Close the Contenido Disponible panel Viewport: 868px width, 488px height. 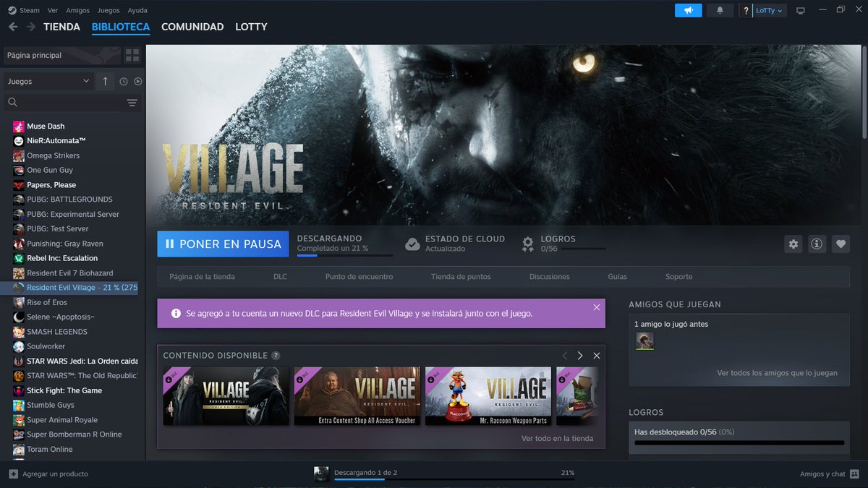(x=597, y=356)
